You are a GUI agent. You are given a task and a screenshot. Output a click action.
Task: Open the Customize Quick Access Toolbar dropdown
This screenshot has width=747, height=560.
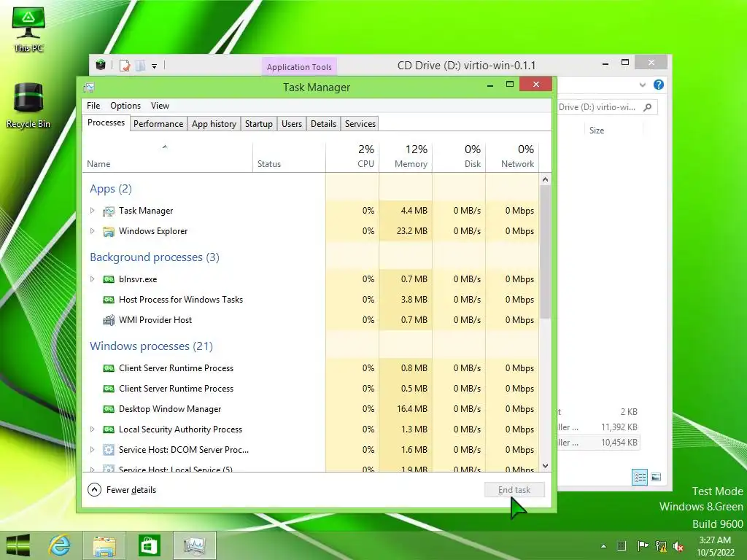pos(155,66)
